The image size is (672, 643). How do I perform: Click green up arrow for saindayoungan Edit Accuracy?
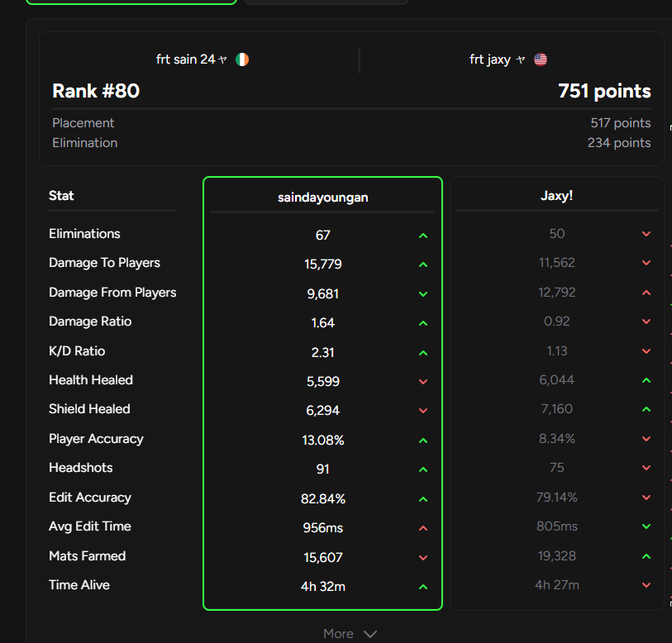423,499
